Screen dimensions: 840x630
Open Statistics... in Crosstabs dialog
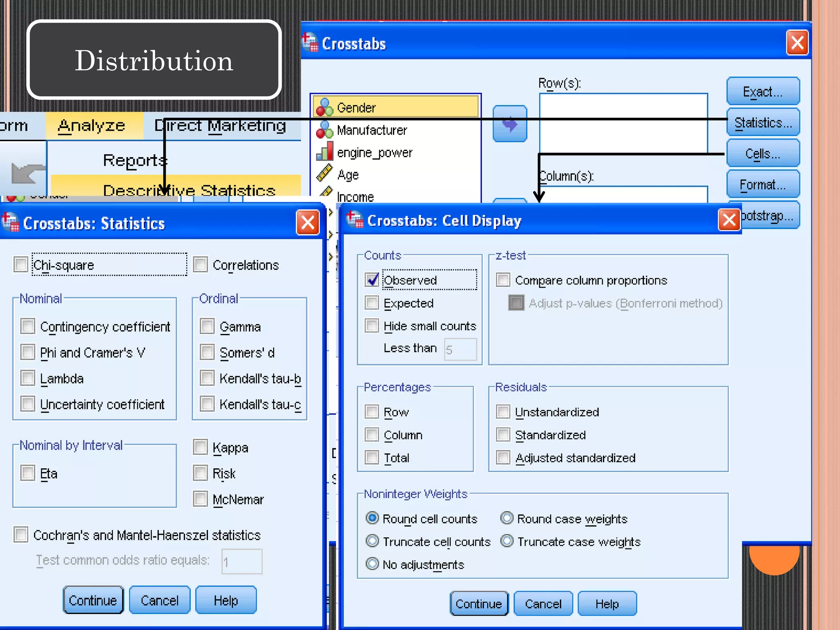coord(763,122)
